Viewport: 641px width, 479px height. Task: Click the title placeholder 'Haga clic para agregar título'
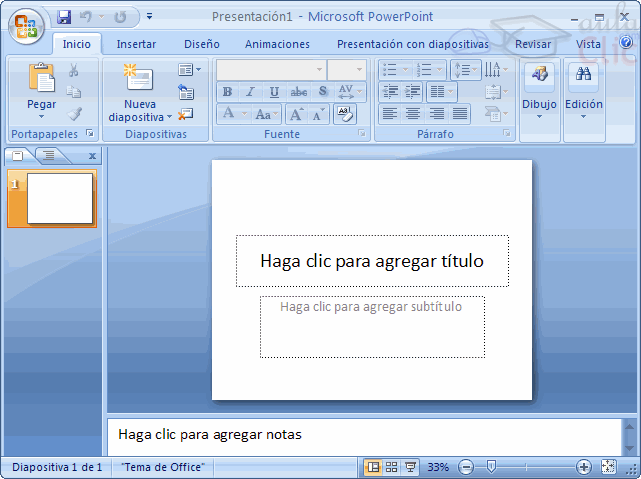tap(372, 261)
